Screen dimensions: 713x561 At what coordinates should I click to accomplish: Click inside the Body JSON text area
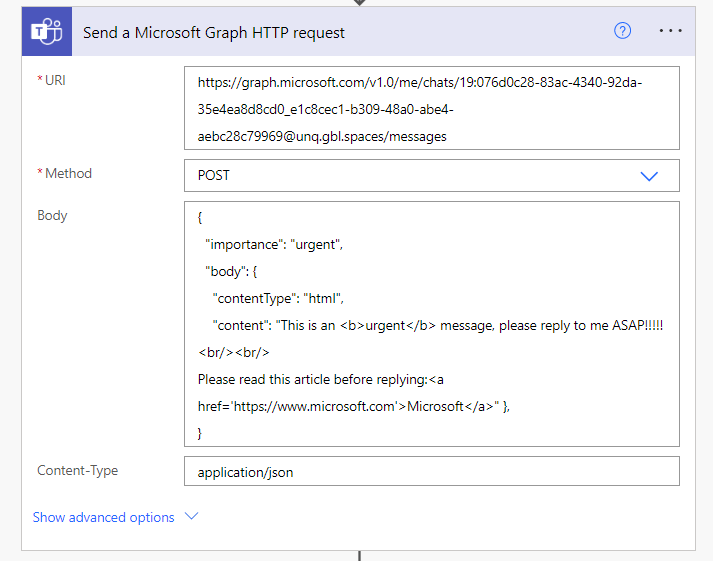(x=432, y=324)
